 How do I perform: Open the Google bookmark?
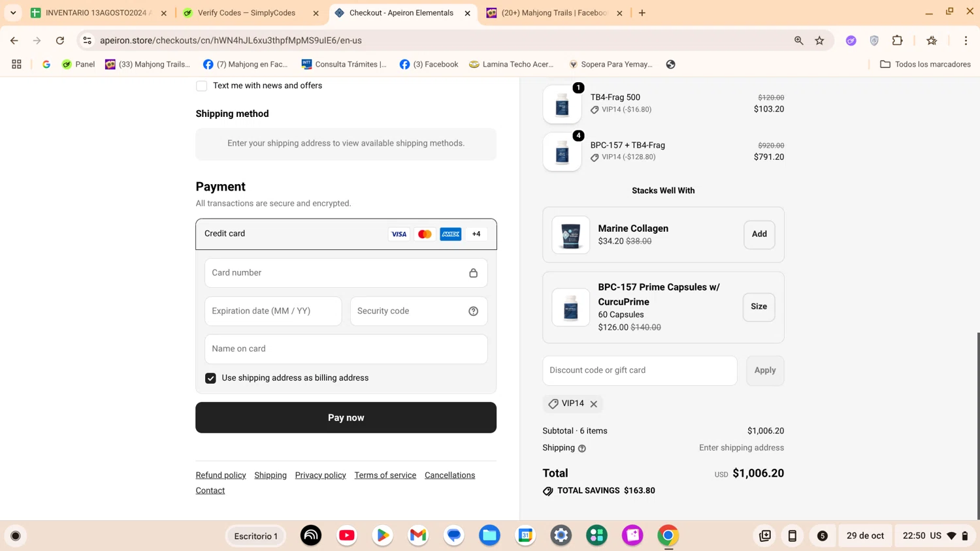pyautogui.click(x=46, y=64)
